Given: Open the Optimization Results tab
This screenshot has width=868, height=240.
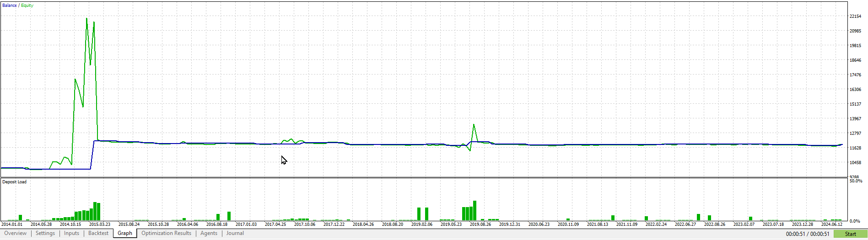Looking at the screenshot, I should click(x=167, y=233).
